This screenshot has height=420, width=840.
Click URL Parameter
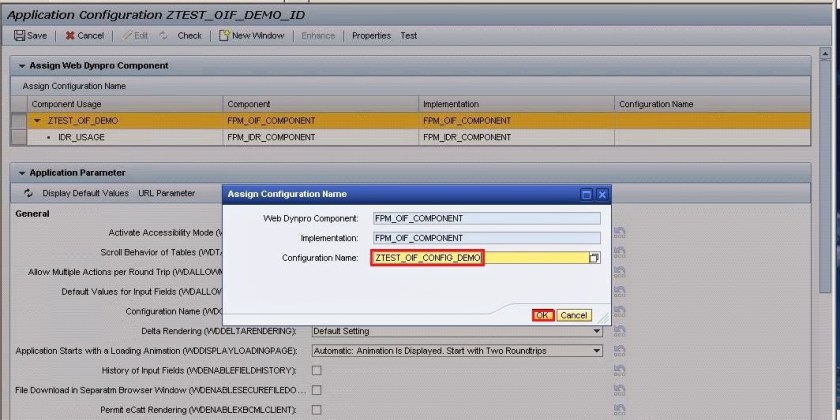(x=167, y=193)
